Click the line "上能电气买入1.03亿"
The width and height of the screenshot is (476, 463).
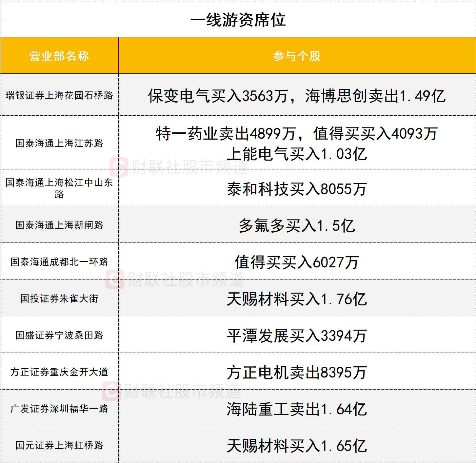coord(297,154)
